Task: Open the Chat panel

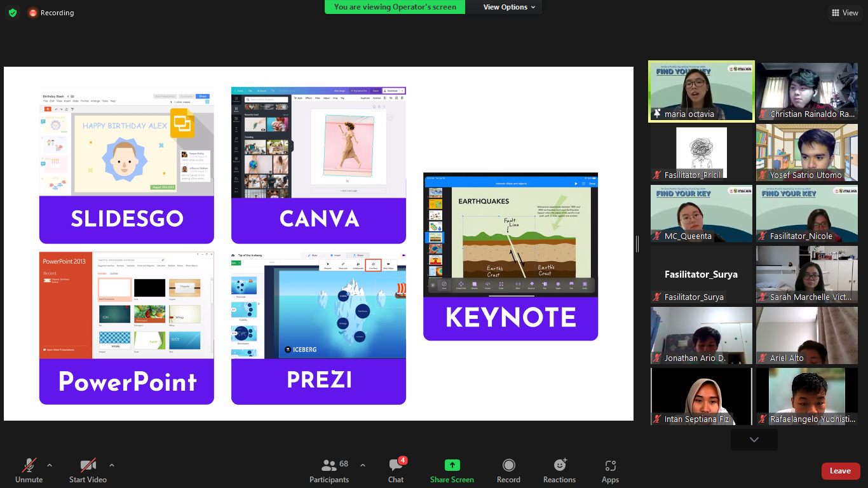Action: (x=396, y=470)
